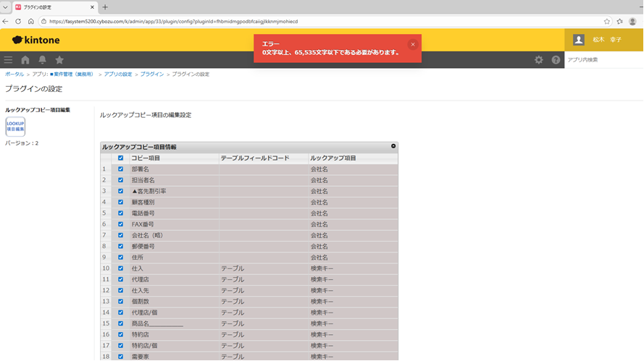Image resolution: width=644 pixels, height=361 pixels.
Task: Open the user menu for 松木 幸子
Action: point(603,40)
